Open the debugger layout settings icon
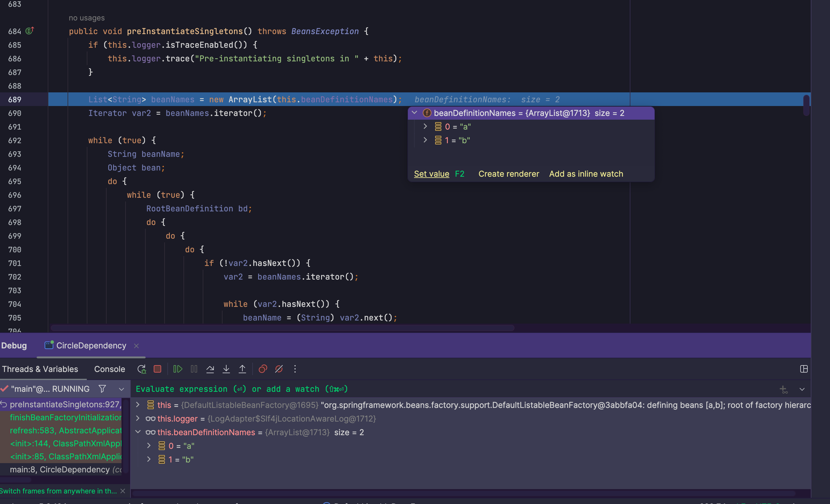Viewport: 830px width, 504px height. [804, 369]
